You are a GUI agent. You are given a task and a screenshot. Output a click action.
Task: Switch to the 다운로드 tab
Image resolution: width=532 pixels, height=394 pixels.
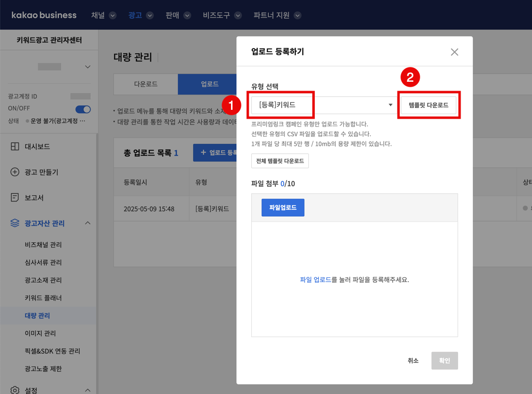click(145, 84)
